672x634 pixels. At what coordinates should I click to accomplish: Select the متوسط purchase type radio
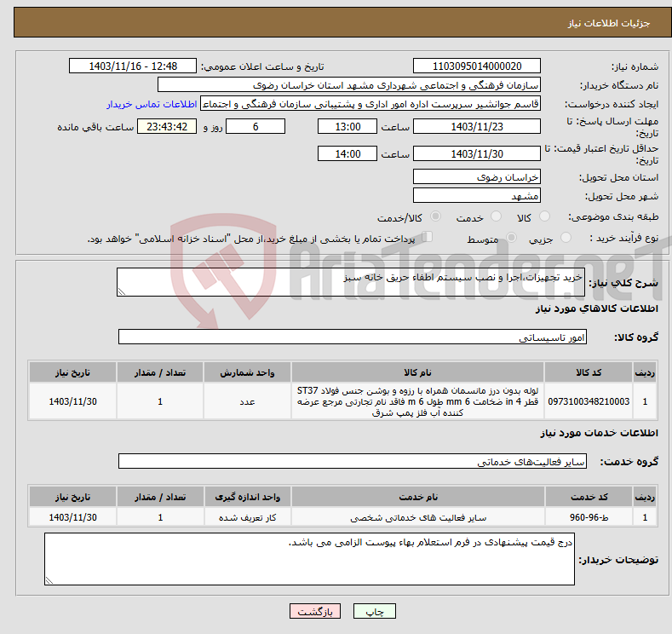pos(511,238)
